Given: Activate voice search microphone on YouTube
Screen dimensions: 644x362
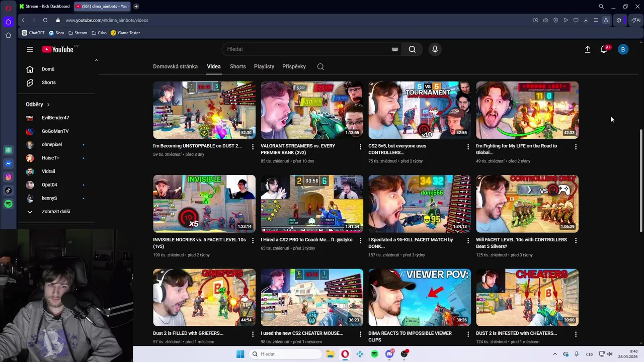Looking at the screenshot, I should (435, 49).
